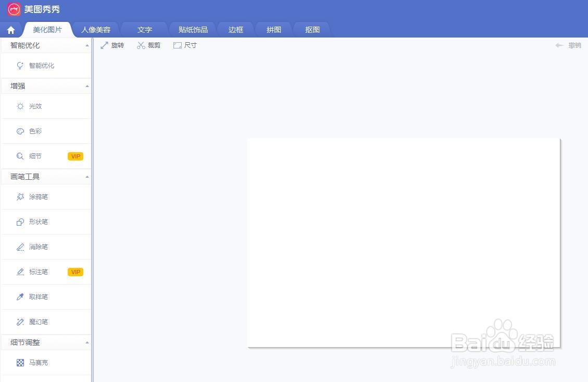Open the 裁剪 crop tool

(x=148, y=45)
